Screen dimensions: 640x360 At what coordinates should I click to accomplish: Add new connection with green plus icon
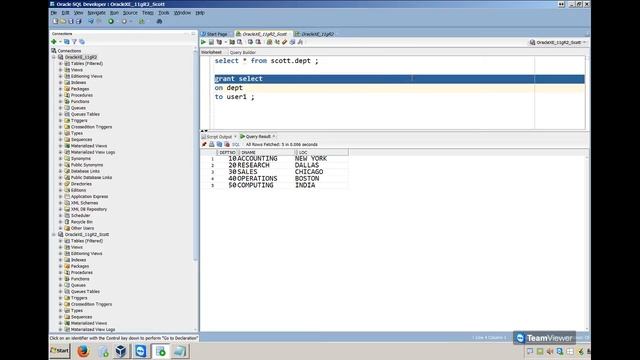(53, 42)
